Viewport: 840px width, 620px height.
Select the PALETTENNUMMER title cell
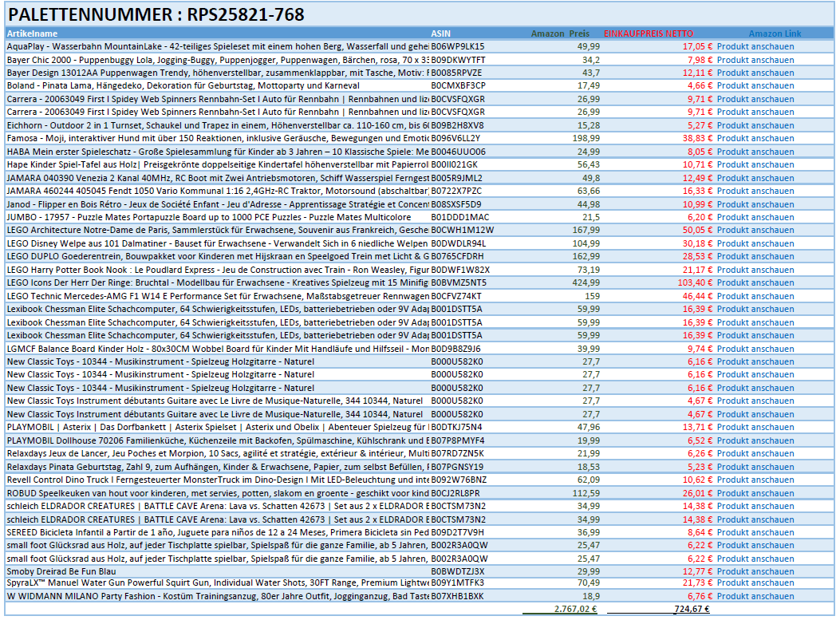156,14
